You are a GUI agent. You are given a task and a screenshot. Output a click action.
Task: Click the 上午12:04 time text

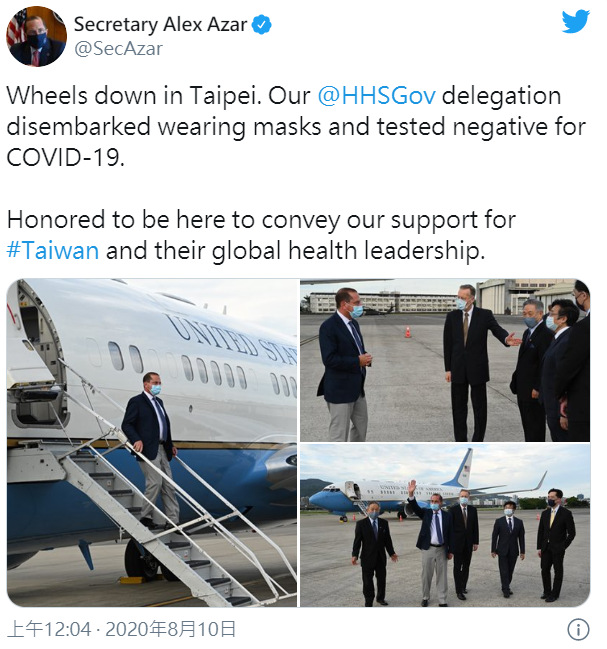[x=49, y=630]
